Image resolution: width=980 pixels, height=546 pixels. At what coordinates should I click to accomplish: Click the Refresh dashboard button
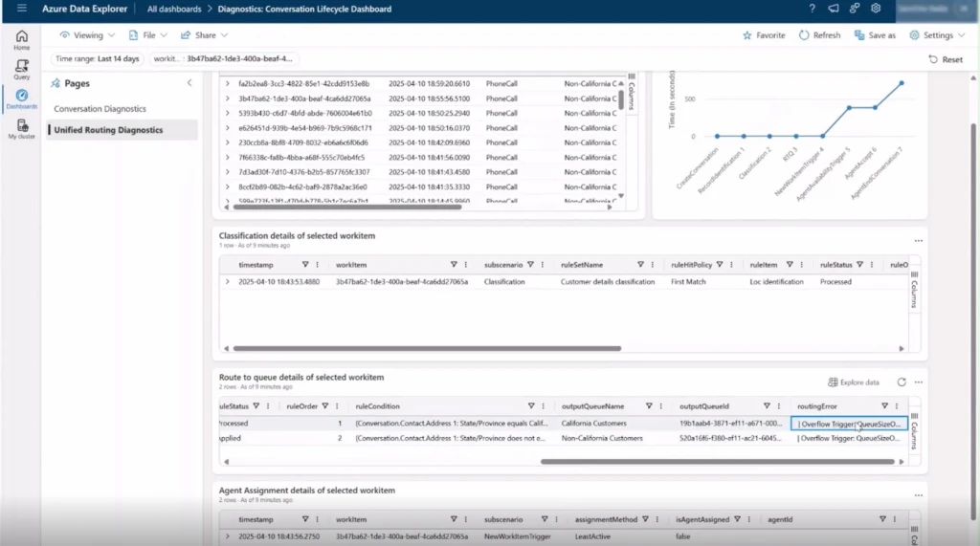[x=819, y=35]
